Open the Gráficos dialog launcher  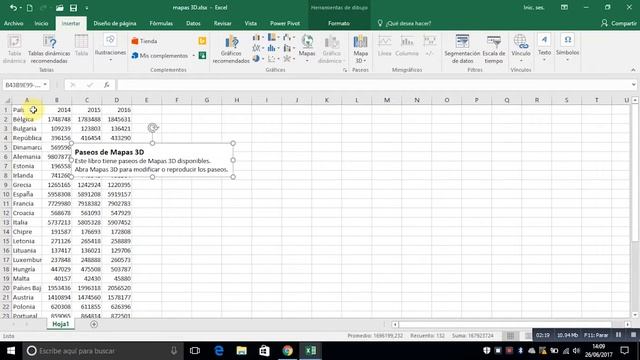pos(345,70)
